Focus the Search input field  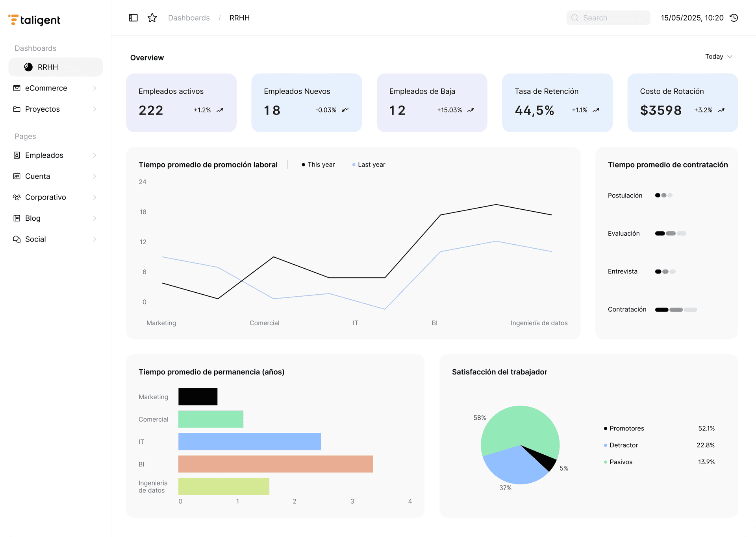[x=608, y=18]
